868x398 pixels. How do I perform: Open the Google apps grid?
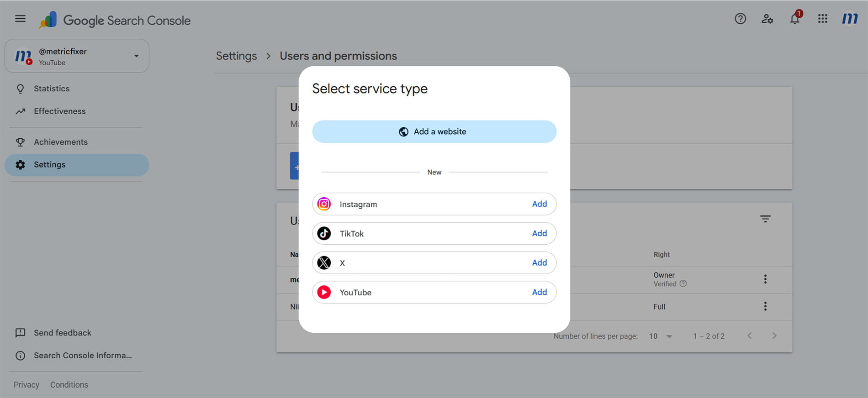coord(822,19)
